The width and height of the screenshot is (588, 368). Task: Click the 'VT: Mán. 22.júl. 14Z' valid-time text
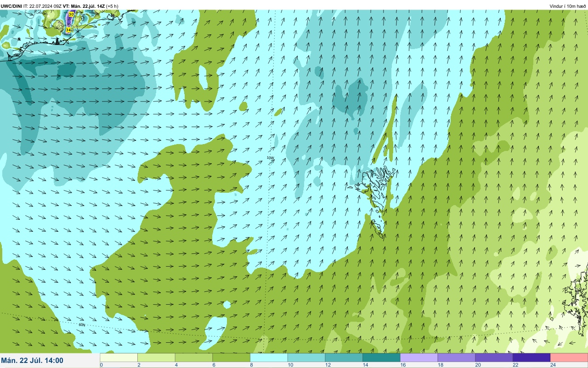84,6
